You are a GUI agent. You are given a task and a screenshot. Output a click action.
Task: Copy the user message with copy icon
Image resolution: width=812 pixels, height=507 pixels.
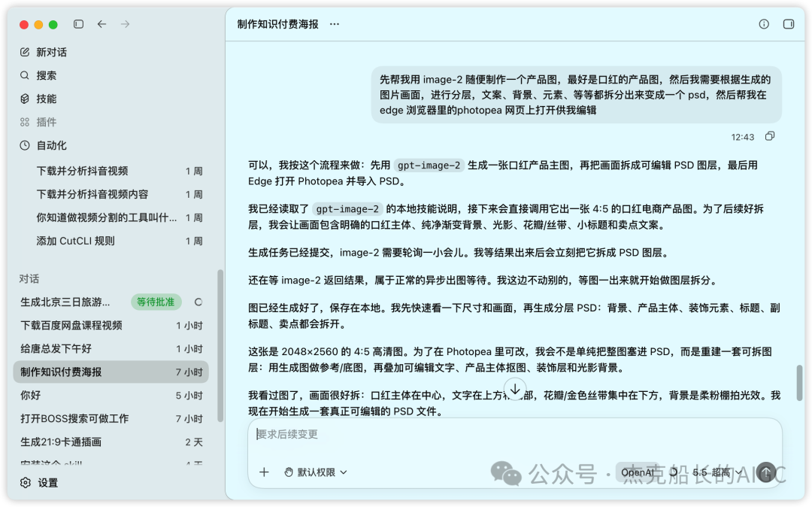coord(770,136)
